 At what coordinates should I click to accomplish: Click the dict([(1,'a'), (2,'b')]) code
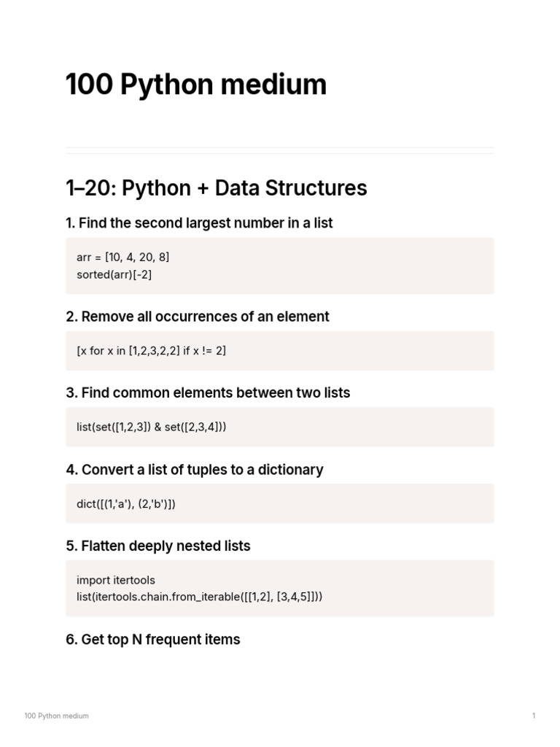125,504
